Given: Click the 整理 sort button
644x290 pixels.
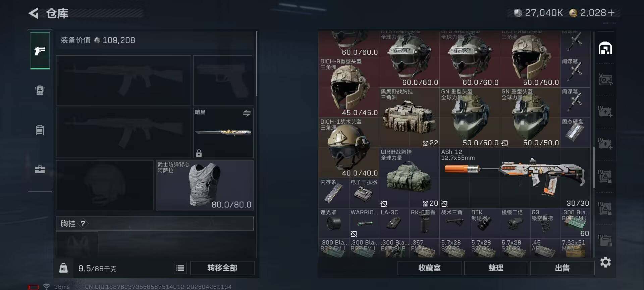Looking at the screenshot, I should coord(496,268).
